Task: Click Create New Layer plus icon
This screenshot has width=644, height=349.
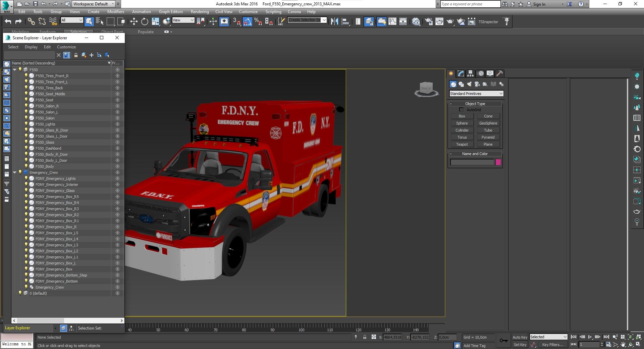Action: click(91, 55)
